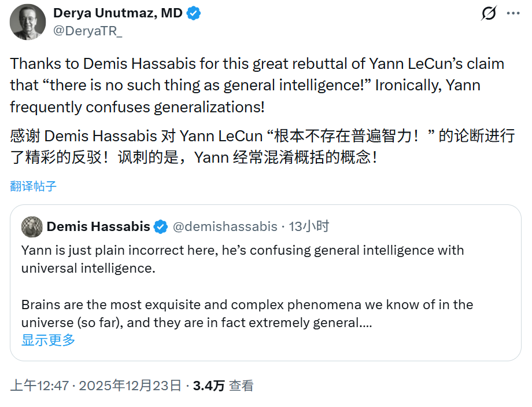Viewport: 532px width, 407px height.
Task: Translate the post via 翻译帖子
Action: point(32,185)
